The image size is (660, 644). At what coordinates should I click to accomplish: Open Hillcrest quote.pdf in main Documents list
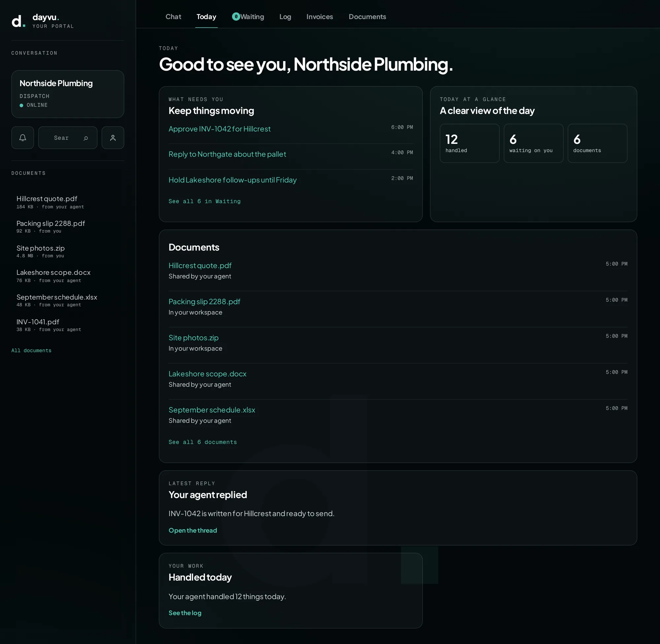click(200, 266)
